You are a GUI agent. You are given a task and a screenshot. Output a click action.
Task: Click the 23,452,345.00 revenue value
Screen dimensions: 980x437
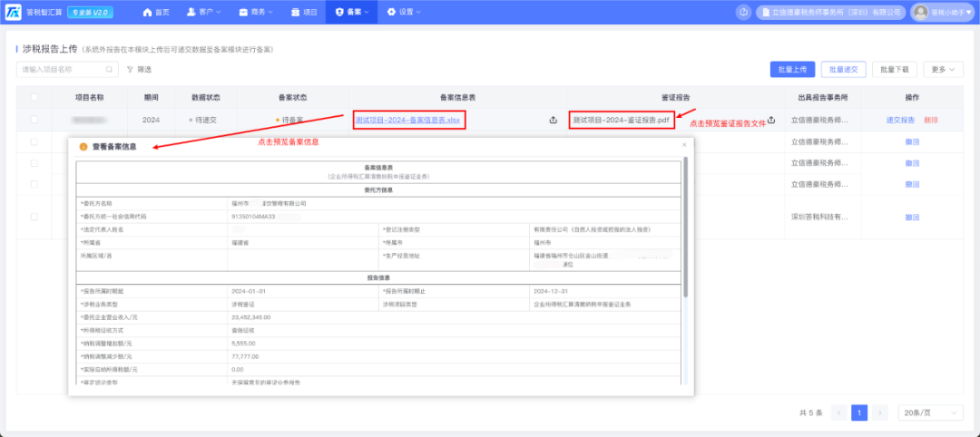click(x=253, y=317)
